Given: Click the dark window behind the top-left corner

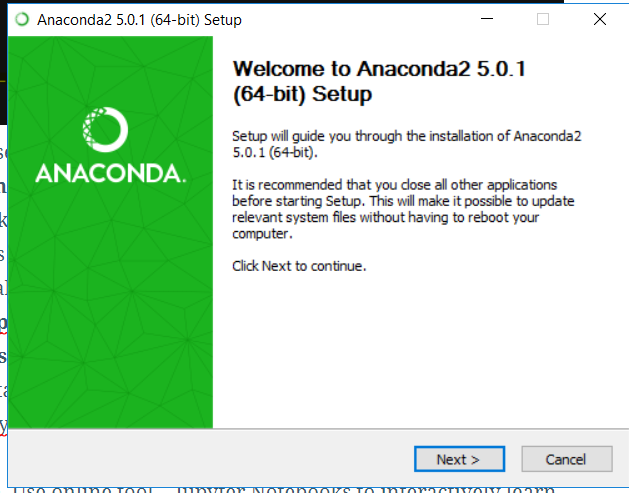Looking at the screenshot, I should [3, 60].
